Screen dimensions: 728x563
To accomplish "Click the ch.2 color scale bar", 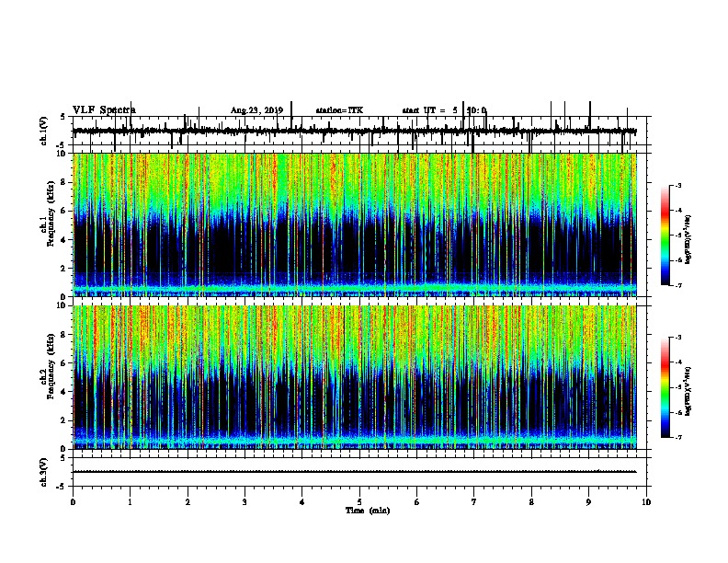I will coord(665,387).
